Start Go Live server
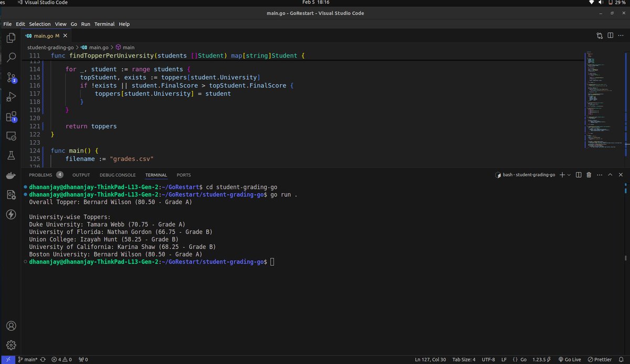 (569, 360)
